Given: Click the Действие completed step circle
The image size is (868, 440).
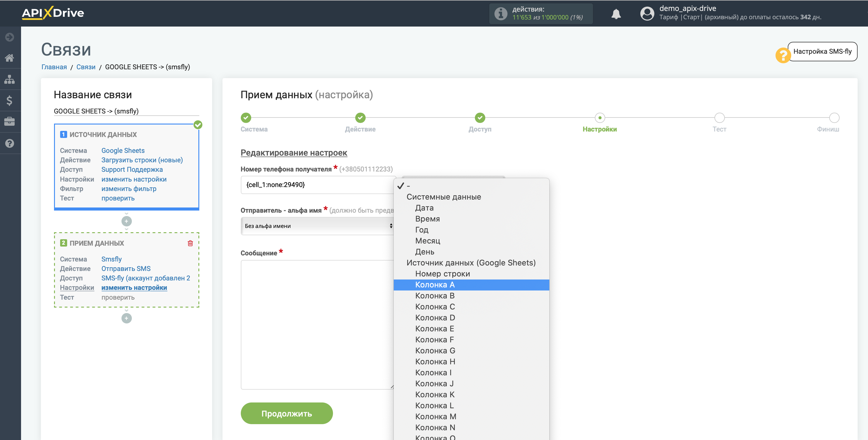Looking at the screenshot, I should (x=360, y=118).
